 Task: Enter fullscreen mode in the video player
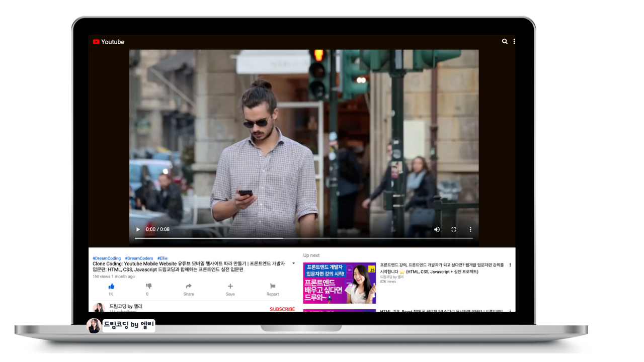(453, 229)
